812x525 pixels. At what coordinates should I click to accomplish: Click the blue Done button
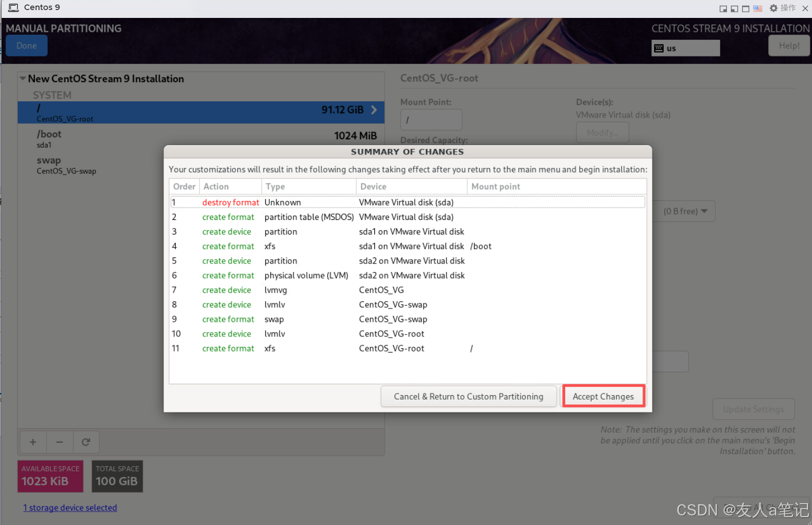click(26, 46)
